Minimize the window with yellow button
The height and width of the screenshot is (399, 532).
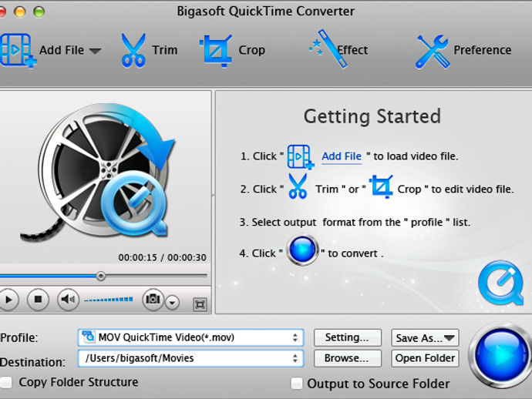tap(20, 12)
